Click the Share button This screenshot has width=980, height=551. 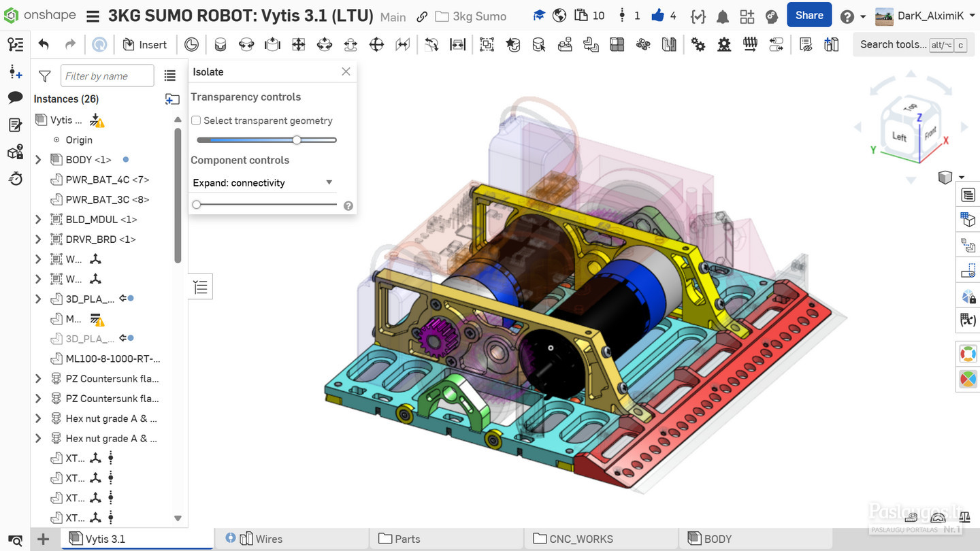pyautogui.click(x=809, y=15)
